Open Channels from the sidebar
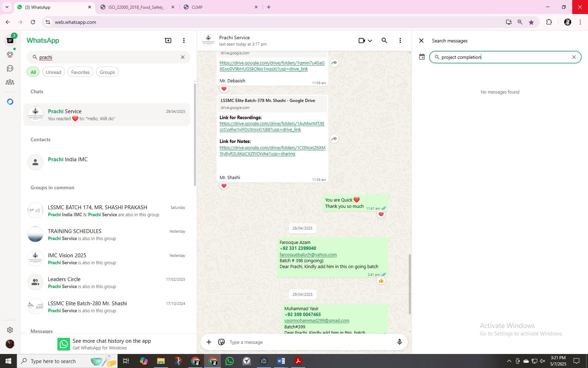The height and width of the screenshot is (368, 588). [10, 68]
